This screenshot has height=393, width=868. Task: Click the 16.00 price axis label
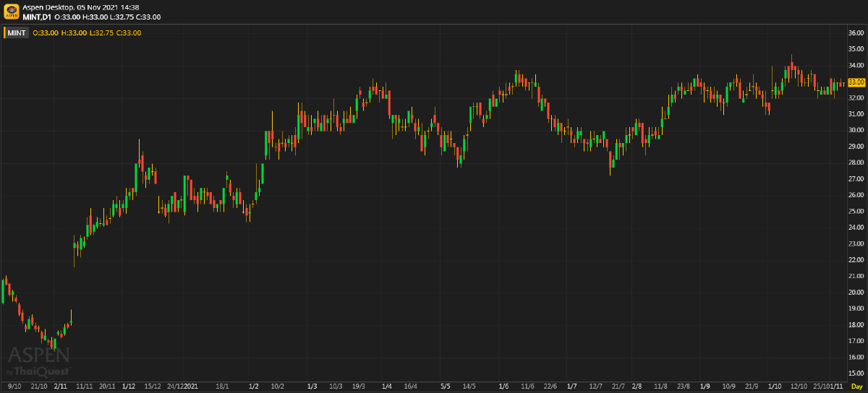[x=856, y=357]
